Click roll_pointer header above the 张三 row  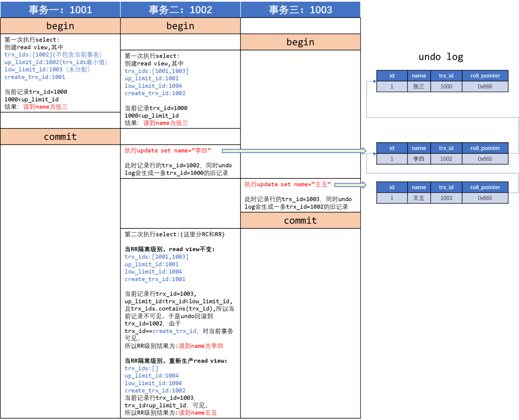pyautogui.click(x=485, y=75)
